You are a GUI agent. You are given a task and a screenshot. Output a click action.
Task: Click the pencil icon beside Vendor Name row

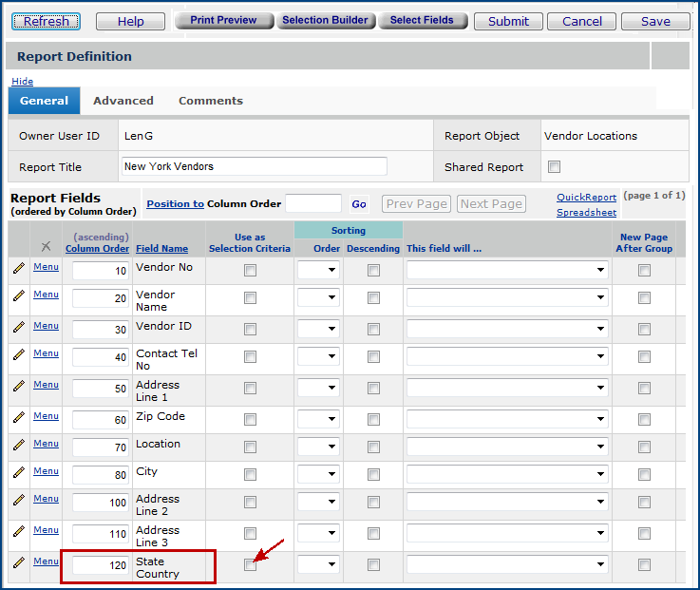[x=18, y=297]
